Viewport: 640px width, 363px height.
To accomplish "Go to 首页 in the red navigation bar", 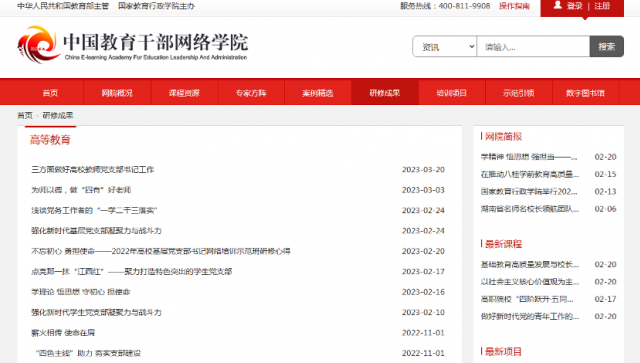I will (50, 93).
